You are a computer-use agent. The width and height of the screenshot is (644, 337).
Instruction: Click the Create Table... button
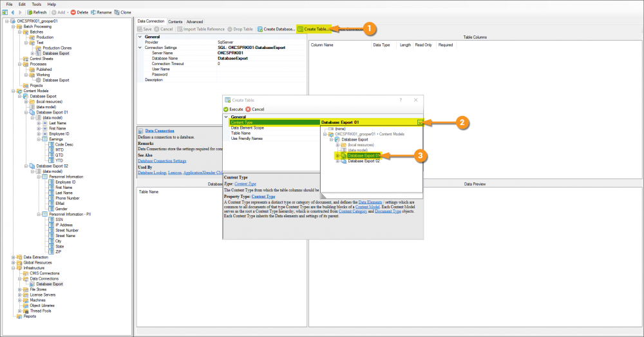[x=314, y=29]
